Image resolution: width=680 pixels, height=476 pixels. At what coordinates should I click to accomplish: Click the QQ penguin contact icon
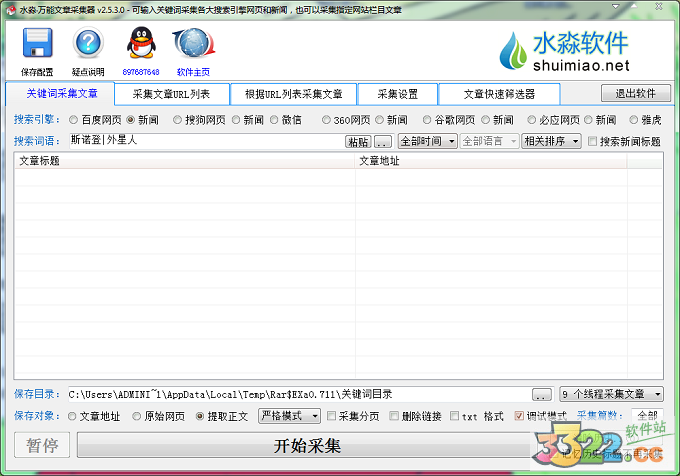coord(141,42)
